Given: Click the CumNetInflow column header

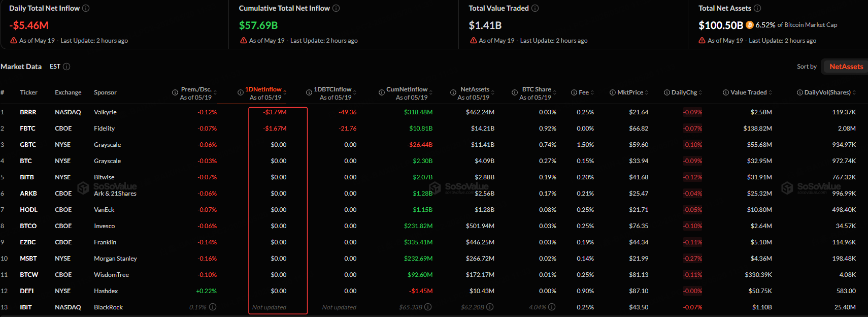Looking at the screenshot, I should click(x=407, y=89).
